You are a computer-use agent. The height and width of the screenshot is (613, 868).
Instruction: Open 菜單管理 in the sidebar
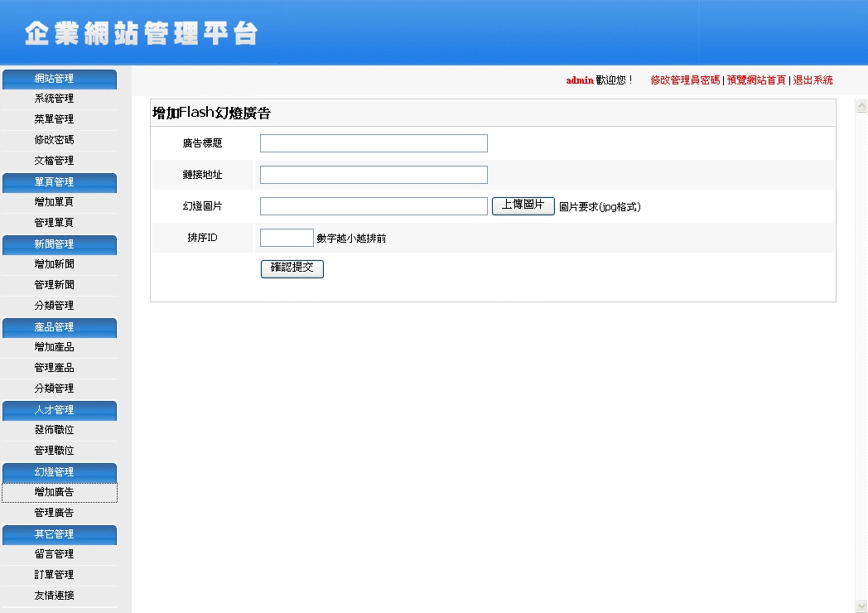click(54, 119)
